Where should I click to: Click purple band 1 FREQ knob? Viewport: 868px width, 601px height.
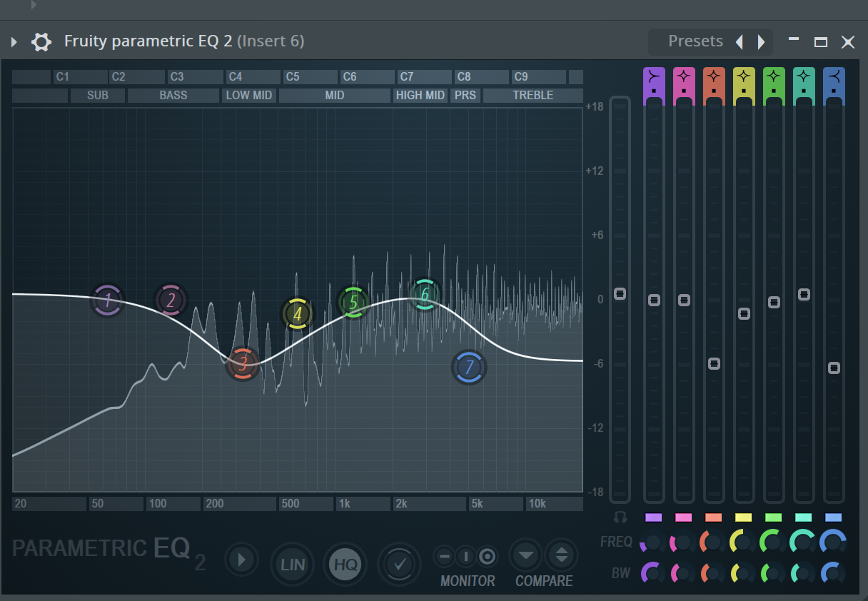point(652,542)
